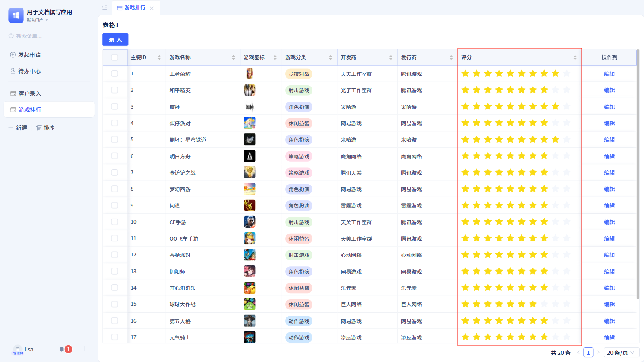The width and height of the screenshot is (644, 362).
Task: Click the 休闲益智 tag of 开心消消乐
Action: click(x=299, y=288)
